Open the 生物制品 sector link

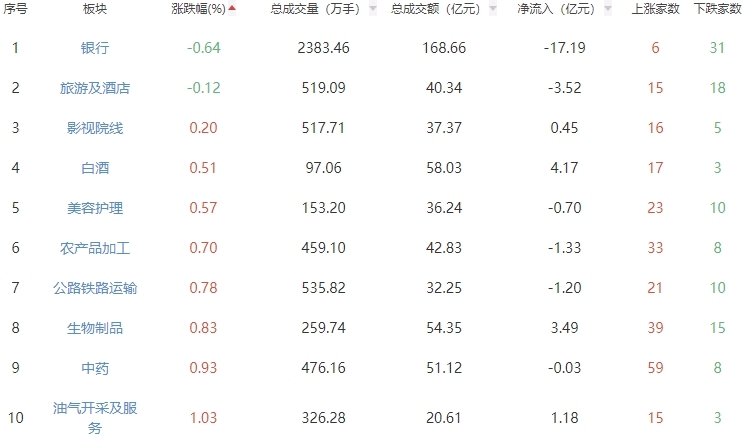[x=95, y=328]
